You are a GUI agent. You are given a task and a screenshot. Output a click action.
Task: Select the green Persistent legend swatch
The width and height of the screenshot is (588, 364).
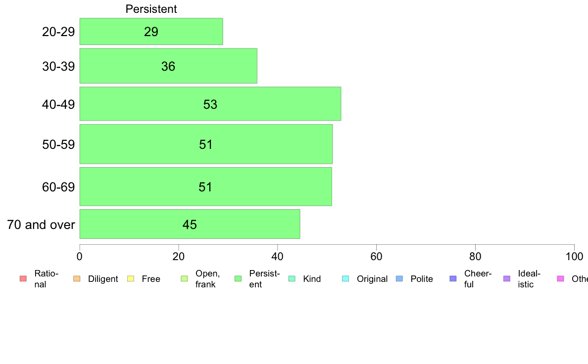point(238,278)
